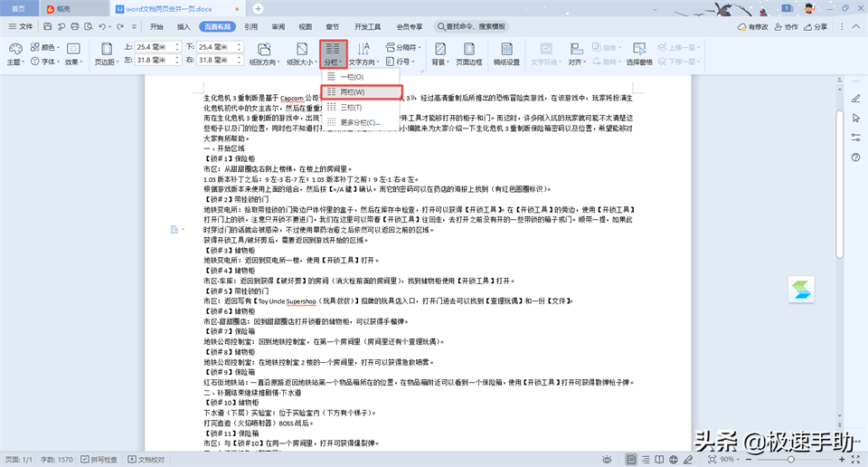This screenshot has width=868, height=467.
Task: Select 两栏 (two columns) from the dropdown
Action: (353, 92)
